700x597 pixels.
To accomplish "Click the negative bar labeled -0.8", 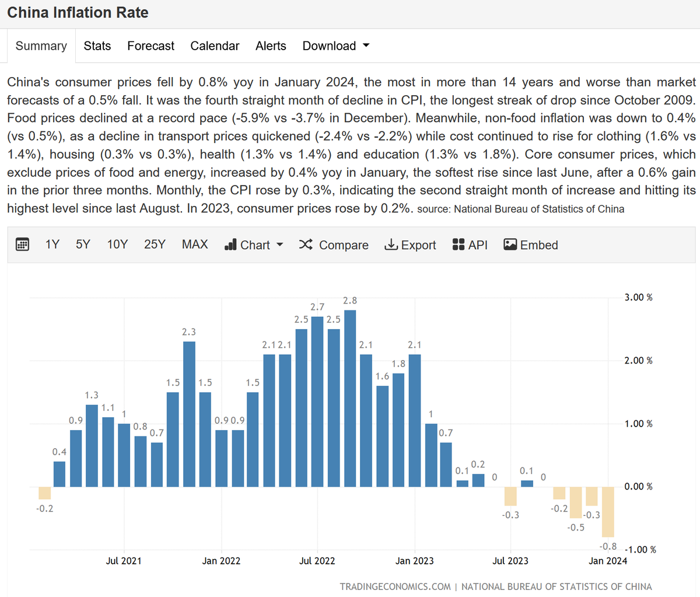I will pyautogui.click(x=608, y=512).
